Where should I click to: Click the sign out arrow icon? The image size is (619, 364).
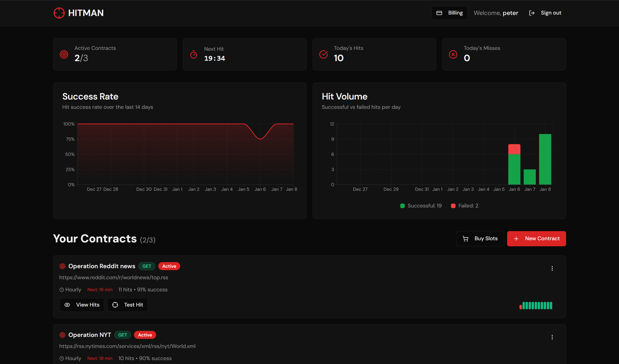click(x=532, y=13)
